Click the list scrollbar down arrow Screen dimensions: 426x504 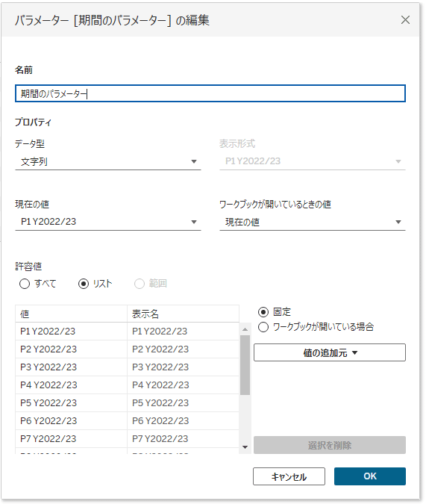(x=245, y=447)
